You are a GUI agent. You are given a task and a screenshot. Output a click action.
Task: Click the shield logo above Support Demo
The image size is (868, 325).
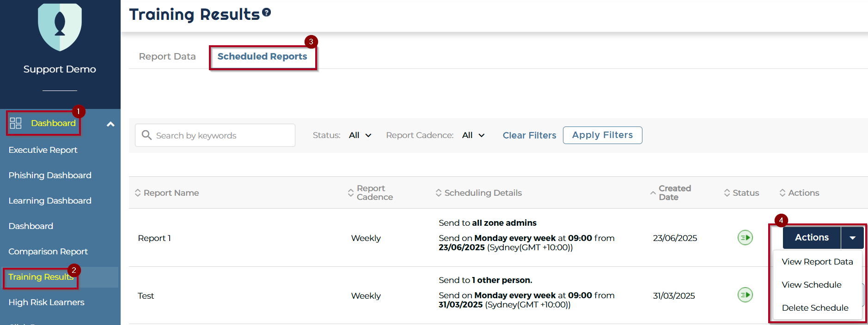(60, 26)
